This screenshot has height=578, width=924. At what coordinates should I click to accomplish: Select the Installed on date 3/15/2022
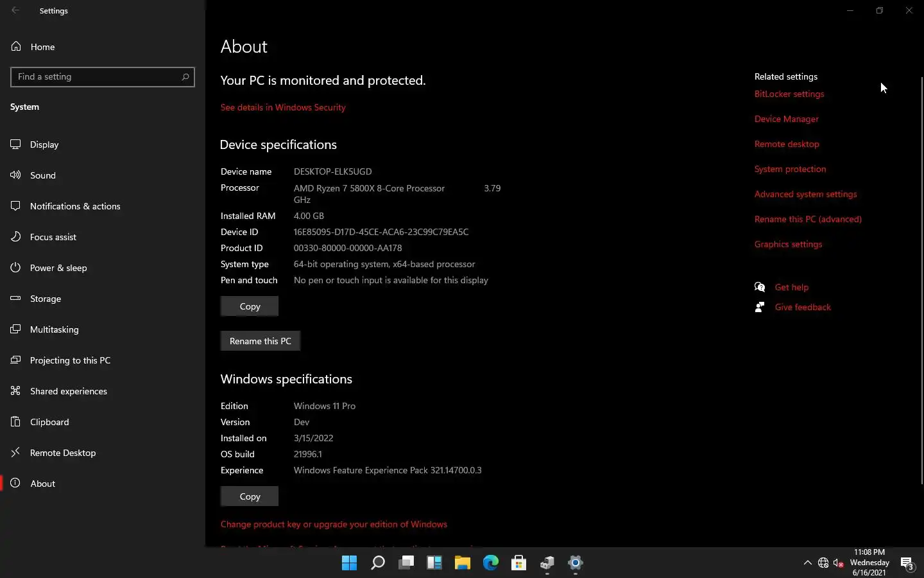tap(313, 438)
